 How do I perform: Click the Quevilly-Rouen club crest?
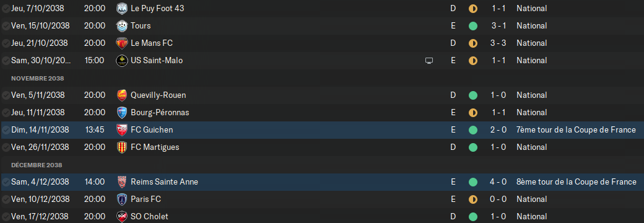pyautogui.click(x=122, y=95)
